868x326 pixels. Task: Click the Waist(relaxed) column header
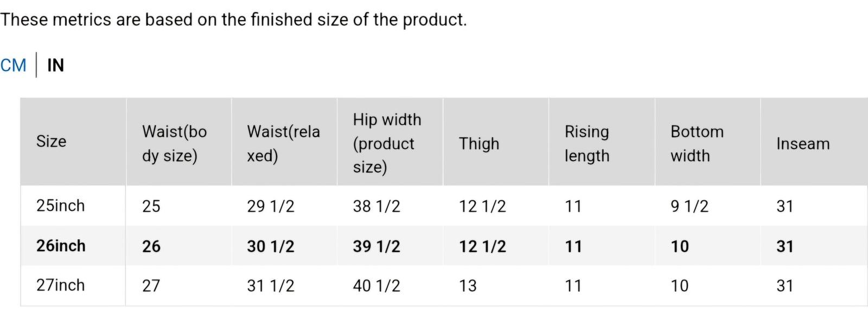click(x=283, y=143)
